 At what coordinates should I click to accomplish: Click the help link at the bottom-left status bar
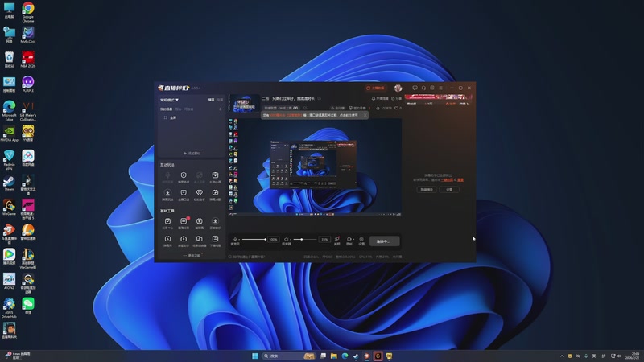[247, 257]
